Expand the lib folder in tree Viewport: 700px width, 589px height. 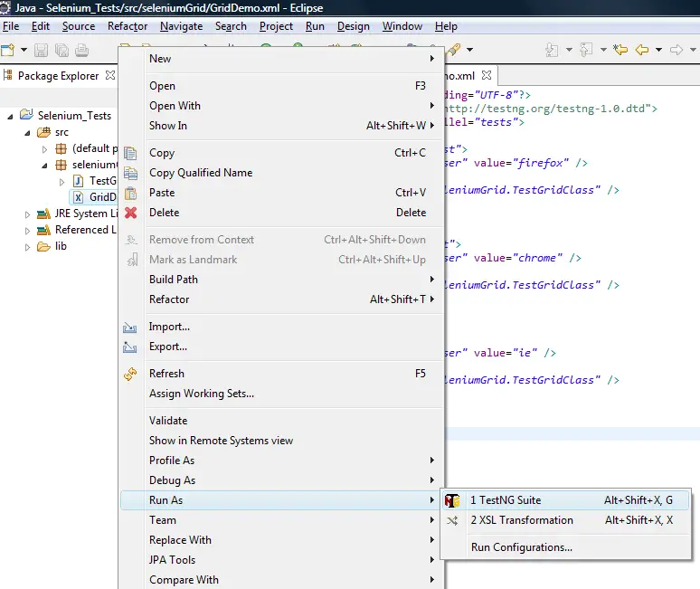[27, 246]
